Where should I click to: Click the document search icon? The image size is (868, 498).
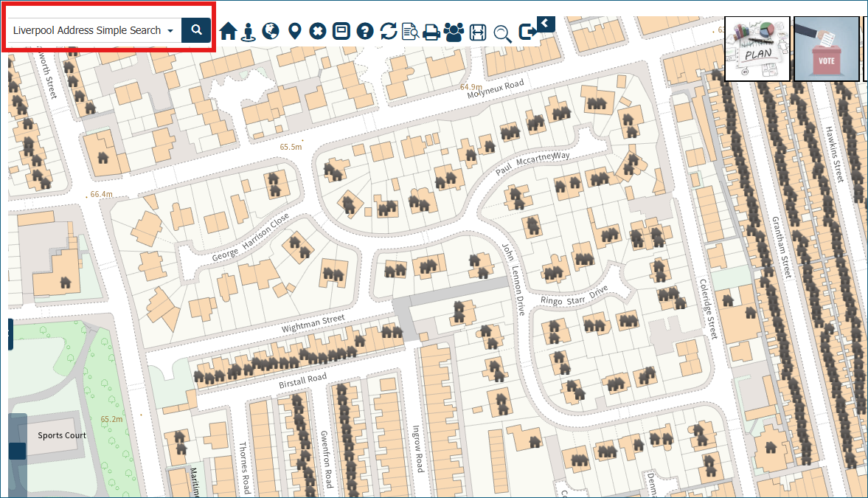410,32
